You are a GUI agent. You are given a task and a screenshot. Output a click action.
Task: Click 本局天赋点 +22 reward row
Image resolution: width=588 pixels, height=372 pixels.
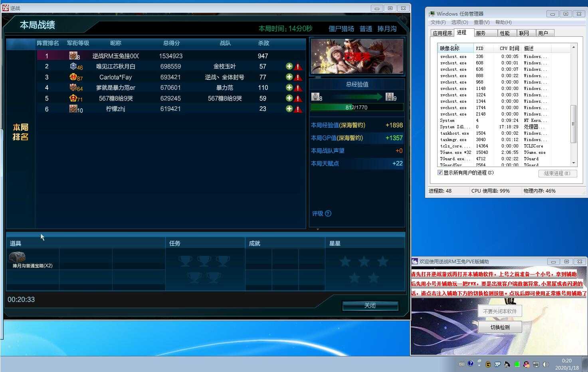point(357,163)
